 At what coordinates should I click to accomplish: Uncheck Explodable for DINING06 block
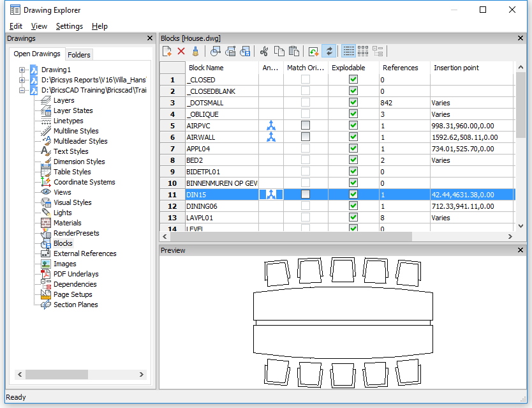tap(353, 206)
